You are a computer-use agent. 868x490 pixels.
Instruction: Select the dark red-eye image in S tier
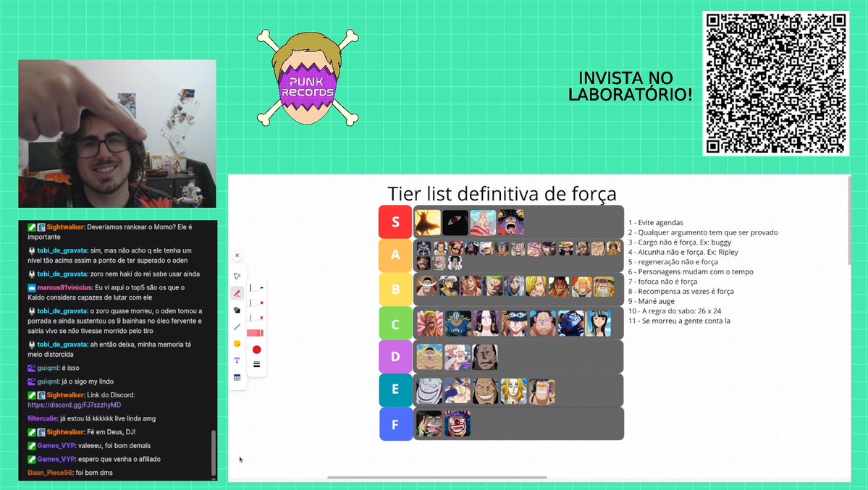455,222
